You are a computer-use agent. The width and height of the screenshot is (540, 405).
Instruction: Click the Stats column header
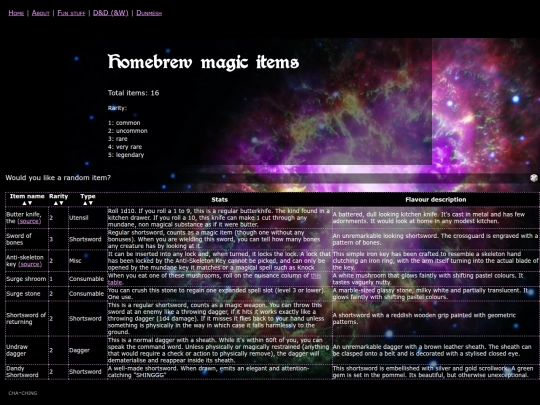click(x=220, y=200)
